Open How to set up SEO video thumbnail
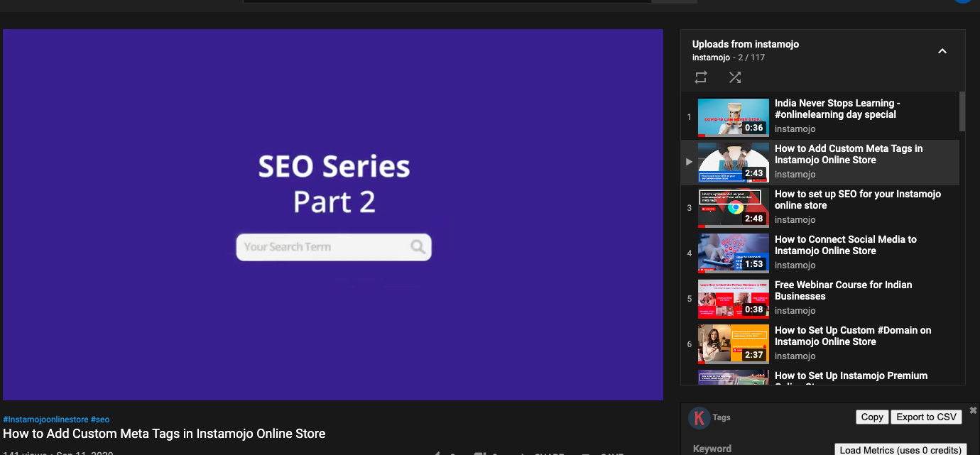Screen dimensions: 980x455 tap(733, 208)
